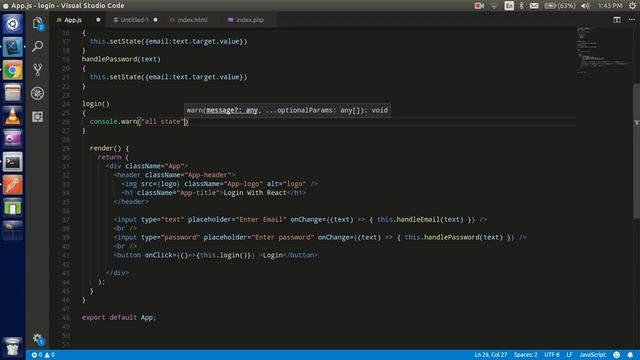This screenshot has height=360, width=640.
Task: Click the minimap code overview
Action: coord(604,51)
